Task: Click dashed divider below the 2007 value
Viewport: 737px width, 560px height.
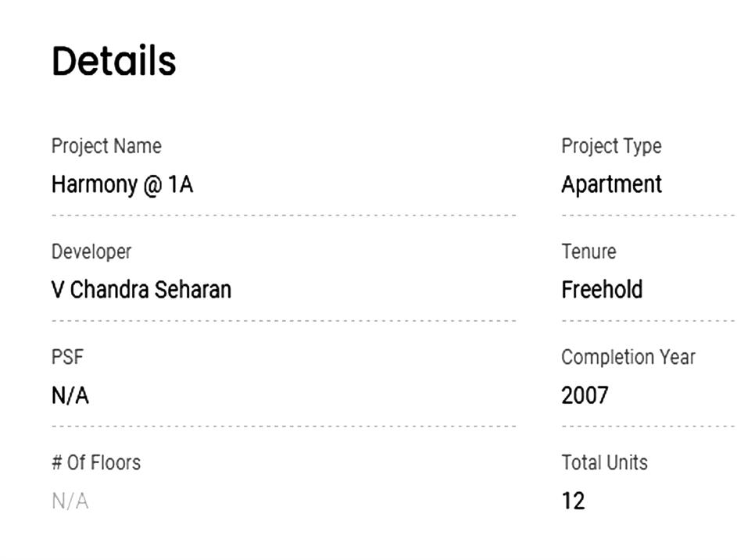Action: click(649, 426)
